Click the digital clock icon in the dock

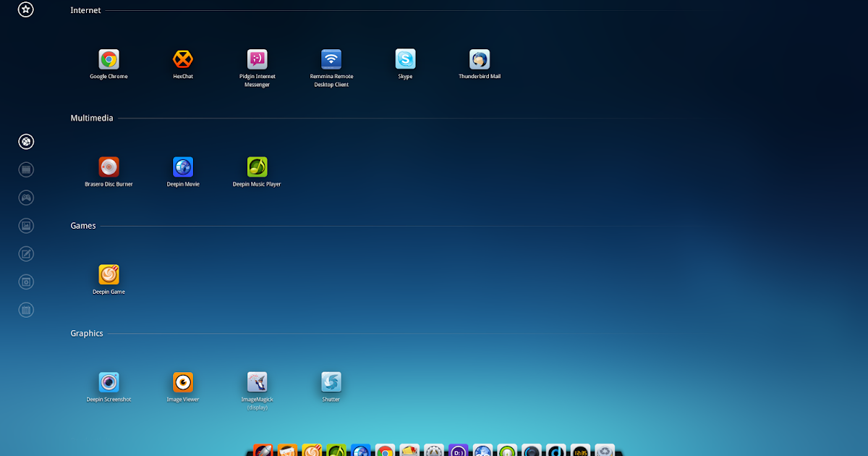pos(580,450)
